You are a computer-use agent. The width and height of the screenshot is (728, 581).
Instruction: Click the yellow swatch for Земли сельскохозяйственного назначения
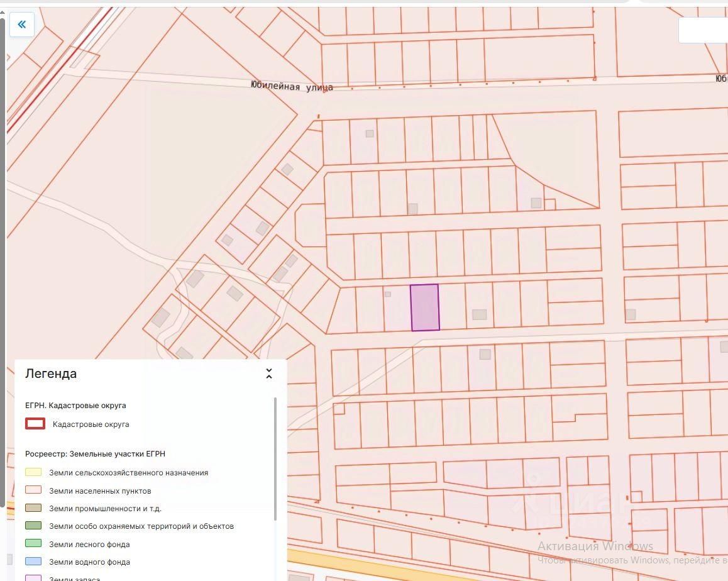coord(33,472)
